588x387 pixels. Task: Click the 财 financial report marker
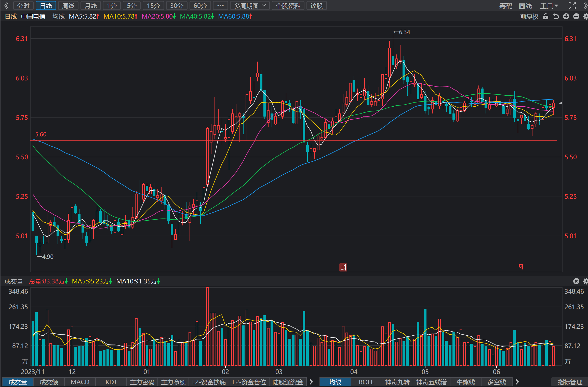point(343,267)
